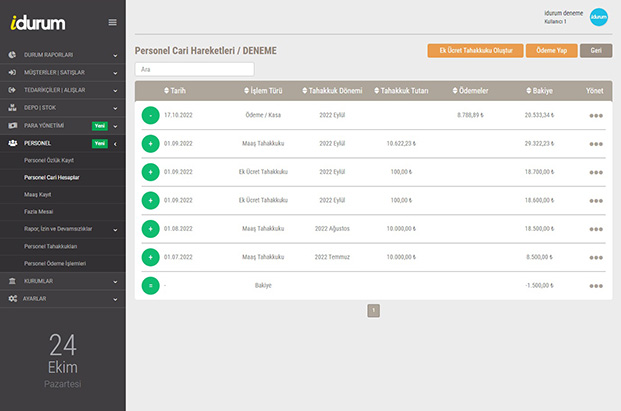The width and height of the screenshot is (621, 411).
Task: Sort by Tahakkuk Dönemi column header
Action: click(x=332, y=91)
